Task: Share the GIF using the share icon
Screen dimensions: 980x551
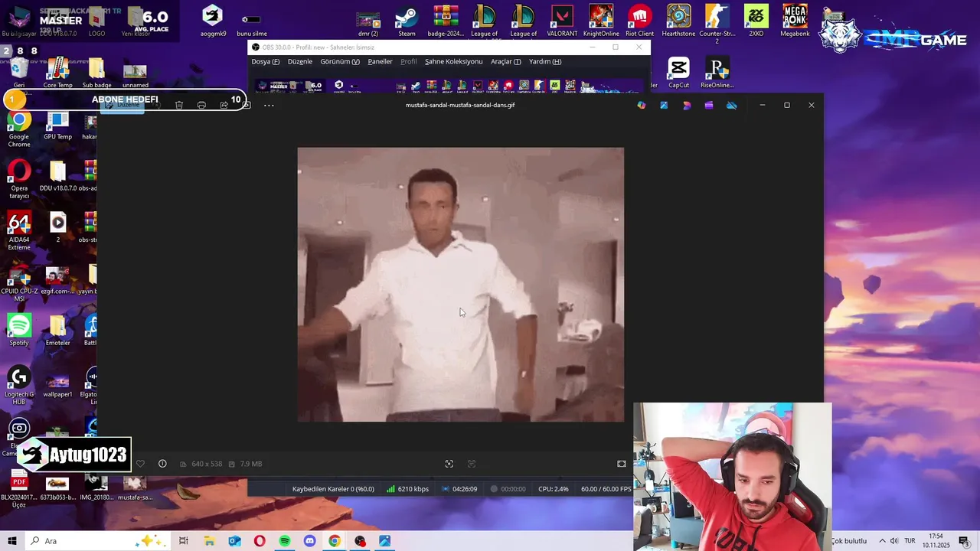Action: coord(224,105)
